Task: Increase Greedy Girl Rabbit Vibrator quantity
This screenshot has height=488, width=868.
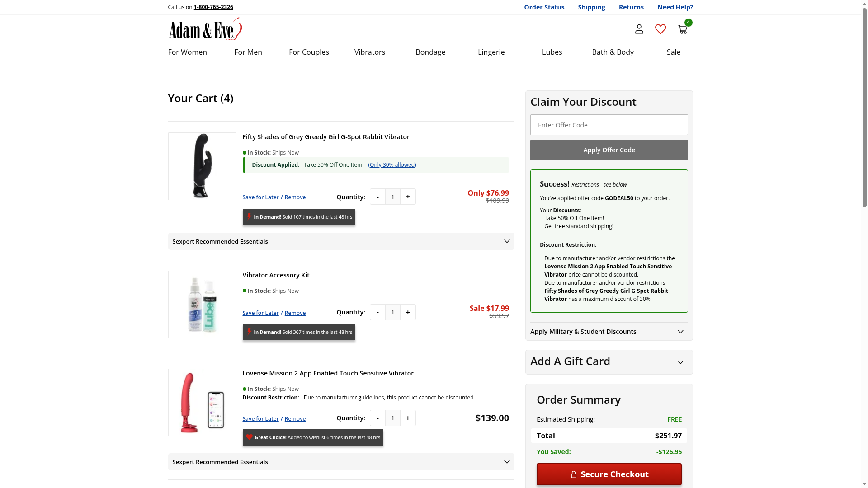Action: [x=408, y=197]
